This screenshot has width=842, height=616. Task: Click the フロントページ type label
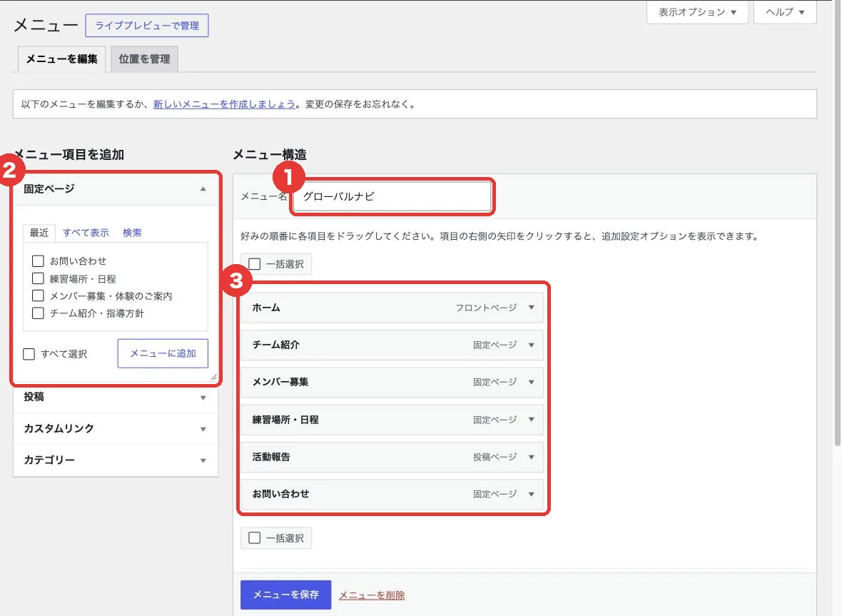[486, 308]
